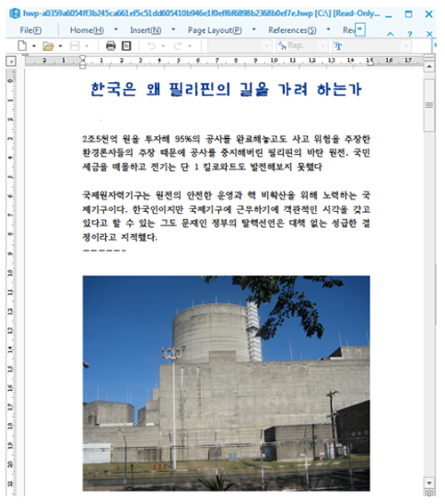Click the indent marker on horizontal ruler
Image resolution: width=445 pixels, height=504 pixels.
coord(83,62)
